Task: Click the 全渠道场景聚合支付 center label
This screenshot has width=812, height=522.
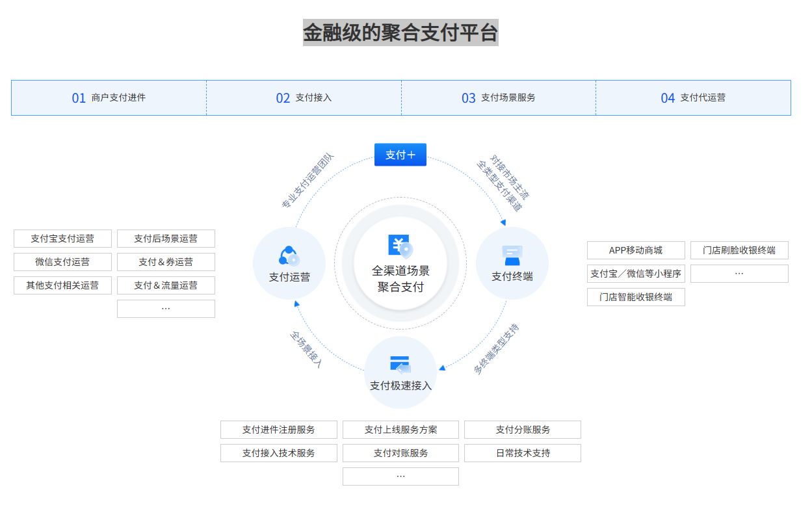Action: [400, 279]
